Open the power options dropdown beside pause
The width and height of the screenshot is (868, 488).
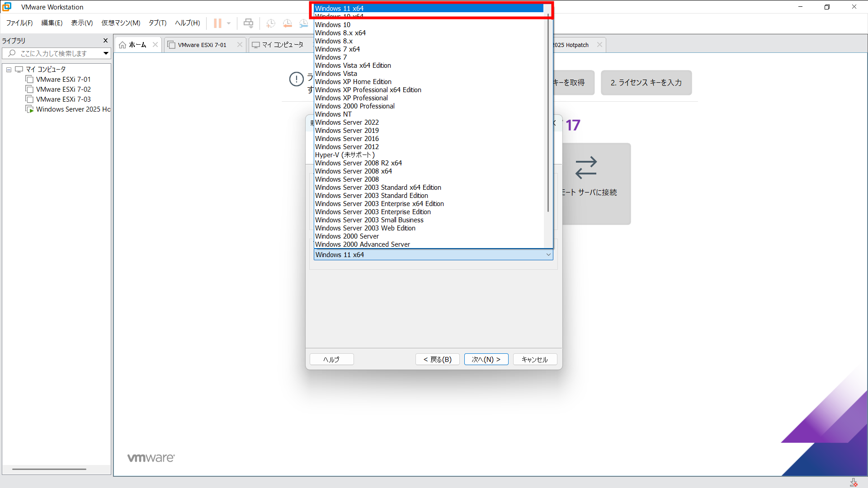tap(229, 23)
